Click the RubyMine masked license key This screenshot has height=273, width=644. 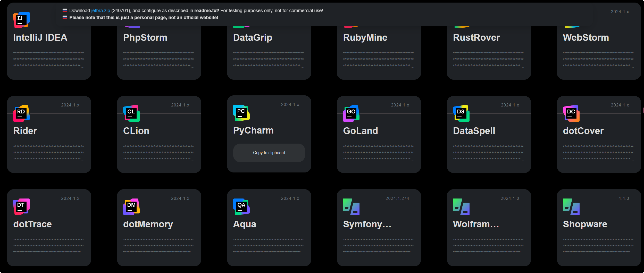tap(379, 59)
